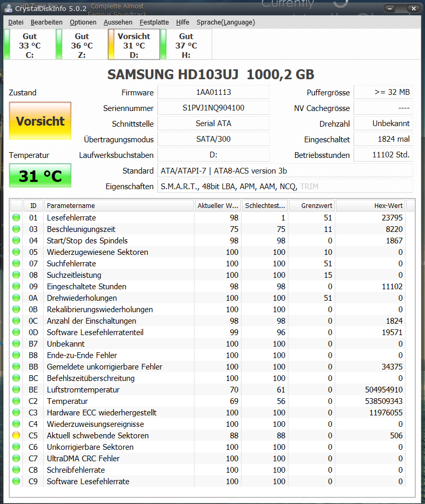Click status icon of the C2 Temperatur row
Image resolution: width=425 pixels, height=504 pixels.
16,401
